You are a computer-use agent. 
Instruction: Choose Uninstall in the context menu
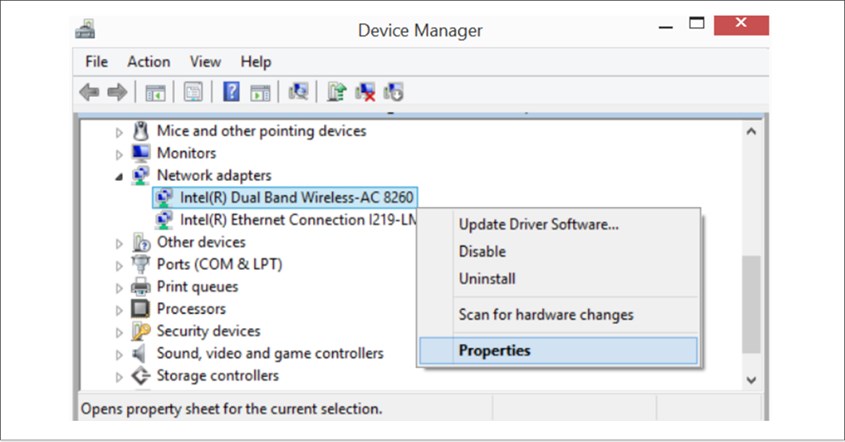[x=558, y=279]
